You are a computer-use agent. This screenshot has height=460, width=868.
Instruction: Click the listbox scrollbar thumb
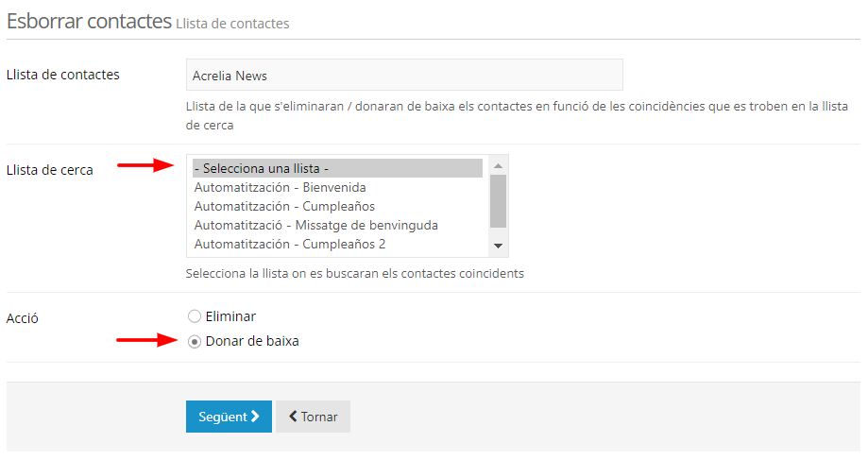[x=498, y=198]
